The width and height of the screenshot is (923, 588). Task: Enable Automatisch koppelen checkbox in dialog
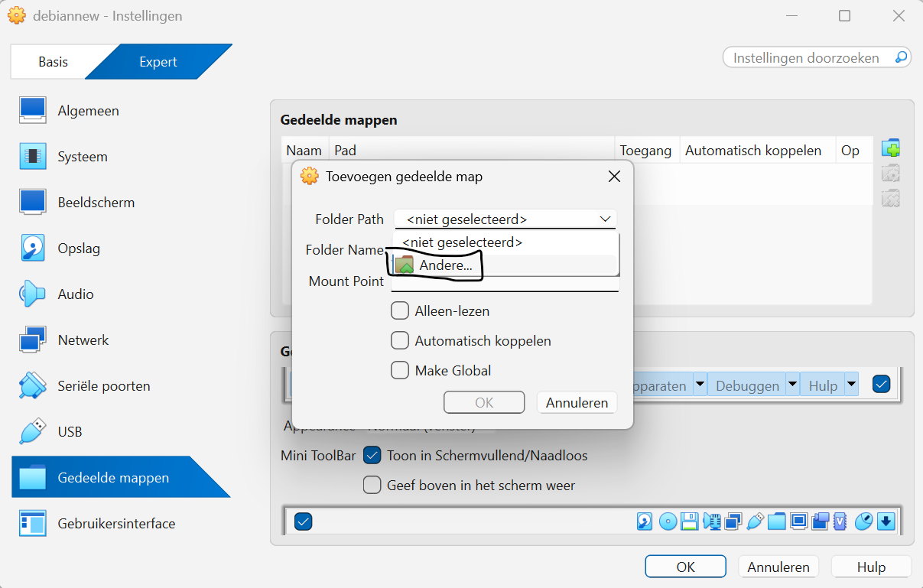pyautogui.click(x=400, y=340)
